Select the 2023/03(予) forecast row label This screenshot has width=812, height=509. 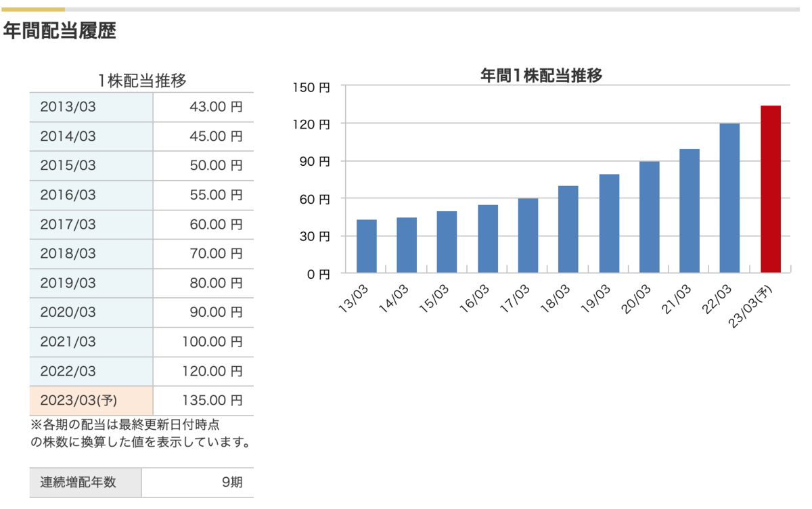point(91,401)
